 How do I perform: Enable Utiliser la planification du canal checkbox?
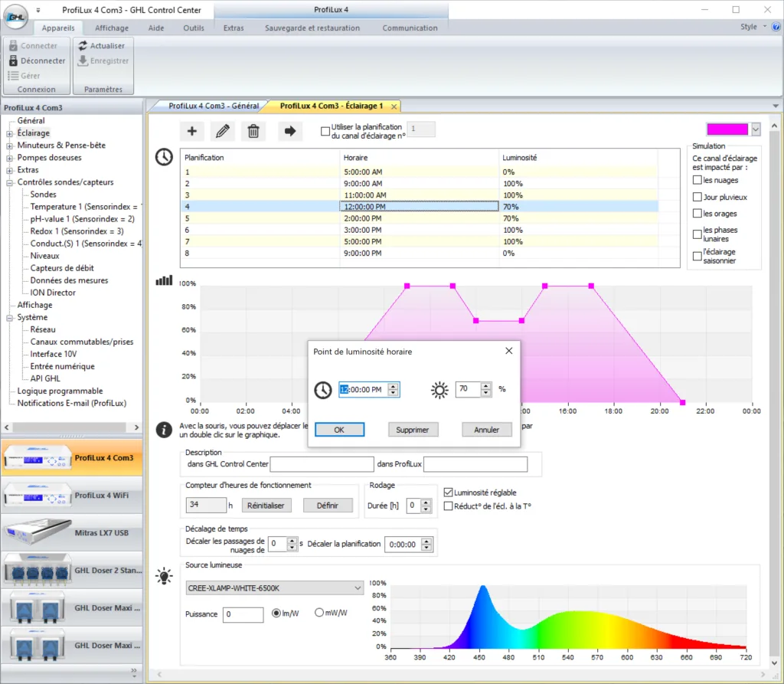point(325,131)
